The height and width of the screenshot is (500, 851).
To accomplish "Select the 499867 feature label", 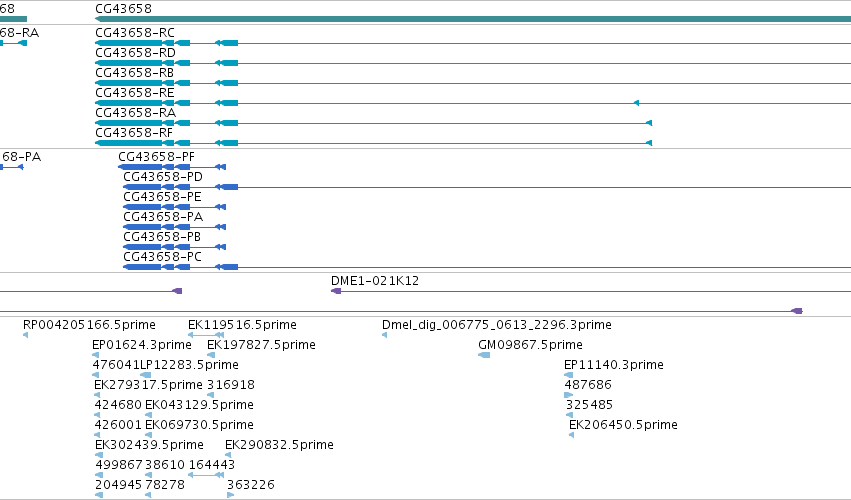I will 119,465.
